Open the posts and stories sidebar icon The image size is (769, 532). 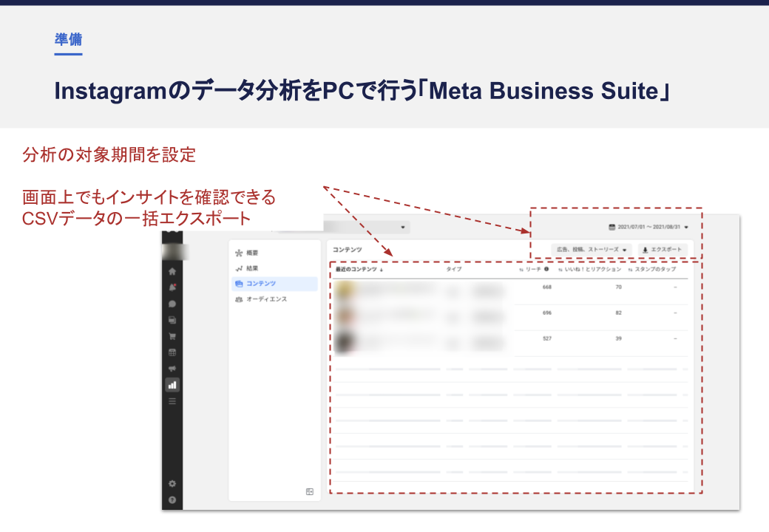172,320
